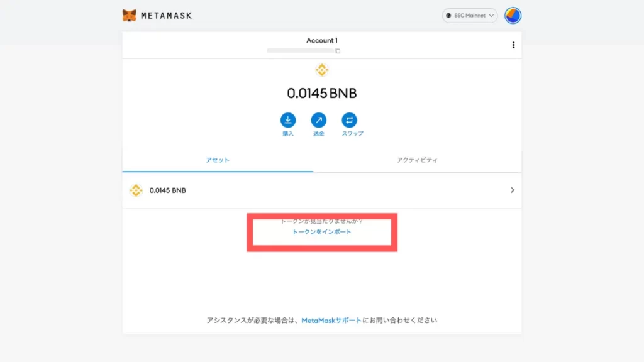Click the BNB logo above the balance
The height and width of the screenshot is (362, 644).
point(322,70)
